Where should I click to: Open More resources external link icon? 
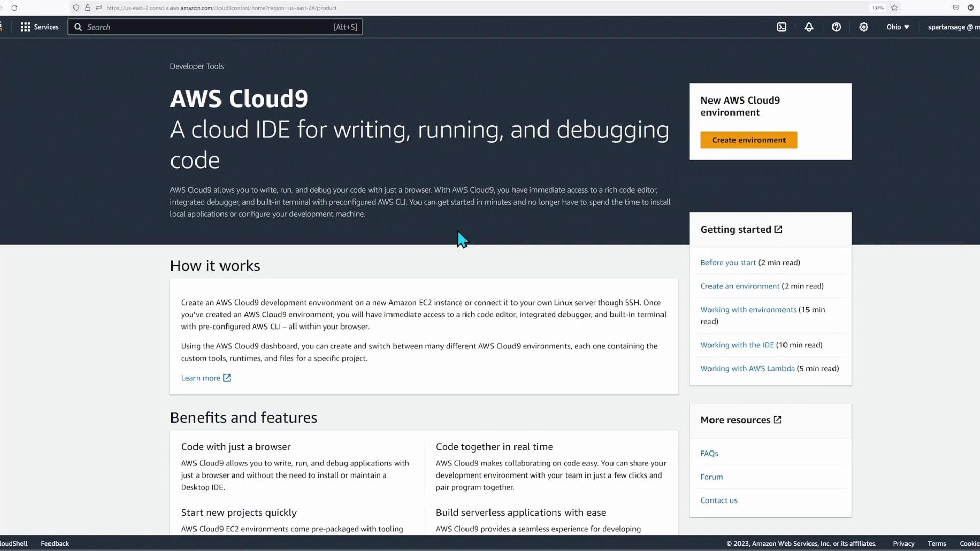777,420
